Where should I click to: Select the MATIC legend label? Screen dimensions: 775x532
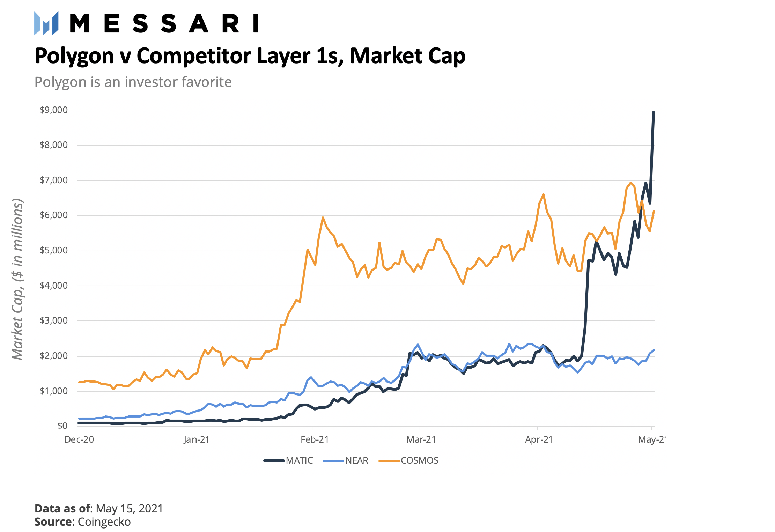point(299,460)
